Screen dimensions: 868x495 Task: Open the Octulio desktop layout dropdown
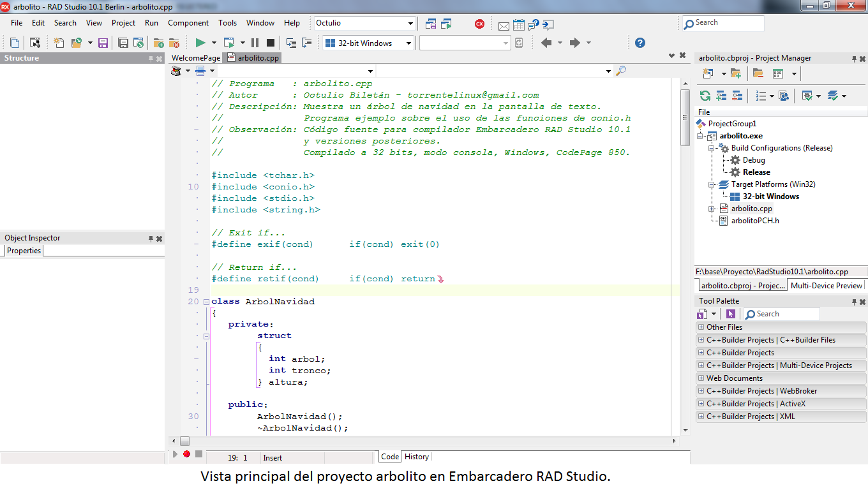coord(411,24)
